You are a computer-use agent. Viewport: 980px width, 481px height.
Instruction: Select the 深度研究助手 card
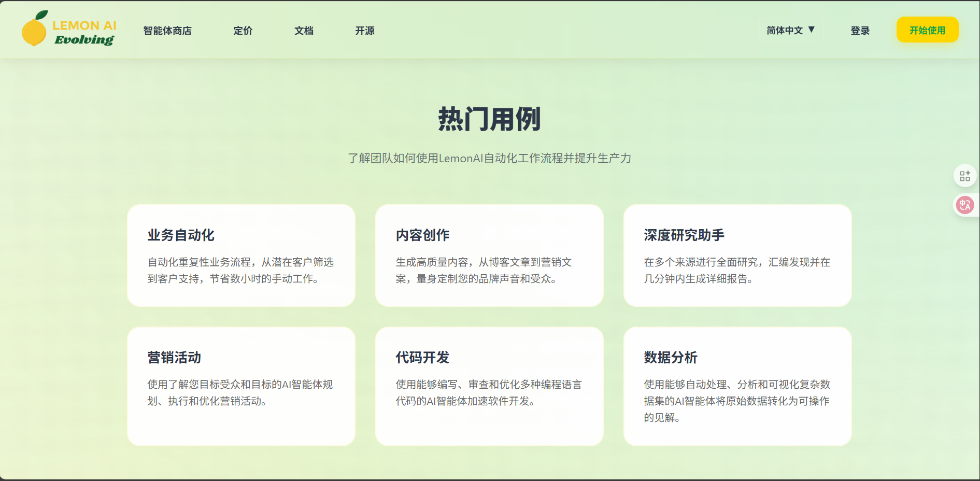737,255
